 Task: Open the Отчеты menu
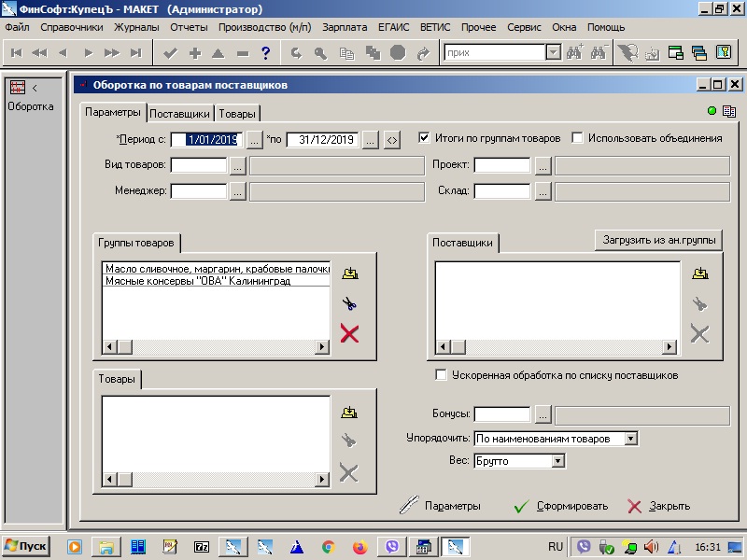coord(189,27)
